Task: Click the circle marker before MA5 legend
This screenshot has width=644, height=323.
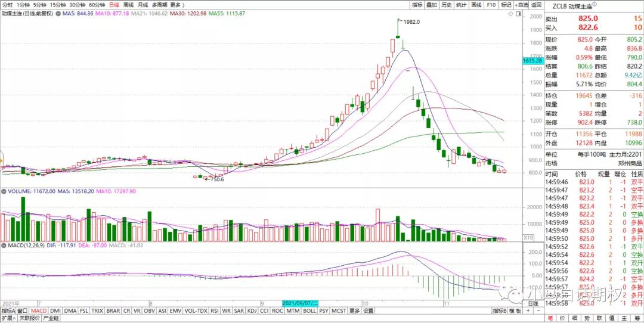Action: coord(57,13)
